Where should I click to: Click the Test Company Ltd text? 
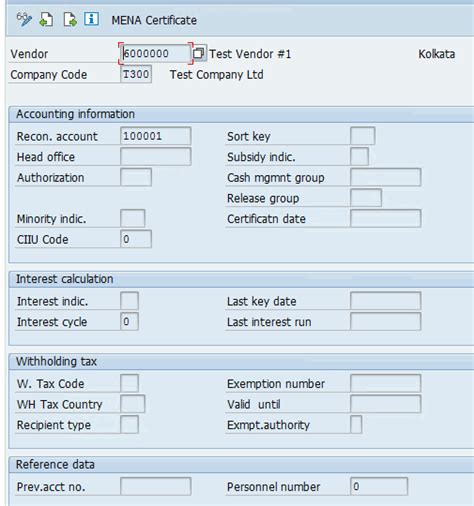[x=217, y=75]
